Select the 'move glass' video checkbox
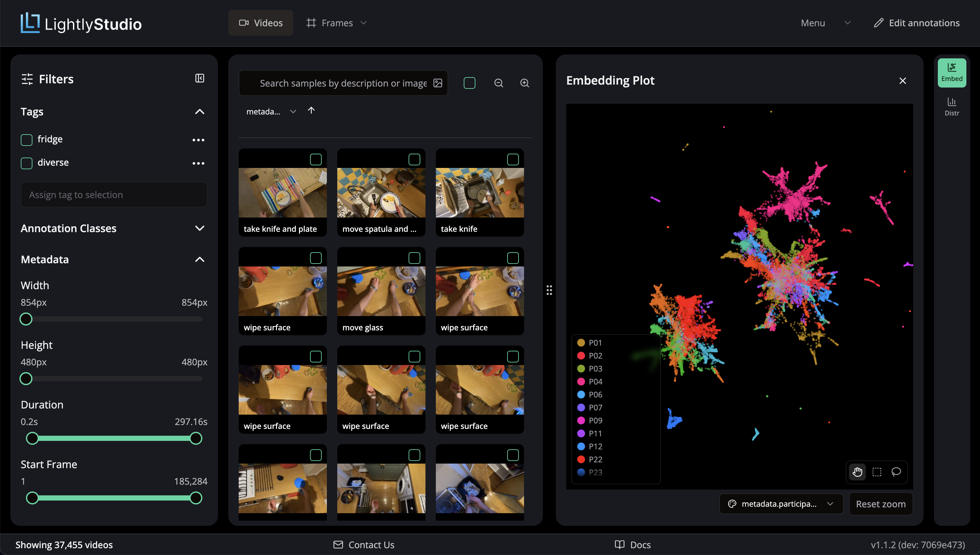 pyautogui.click(x=414, y=258)
